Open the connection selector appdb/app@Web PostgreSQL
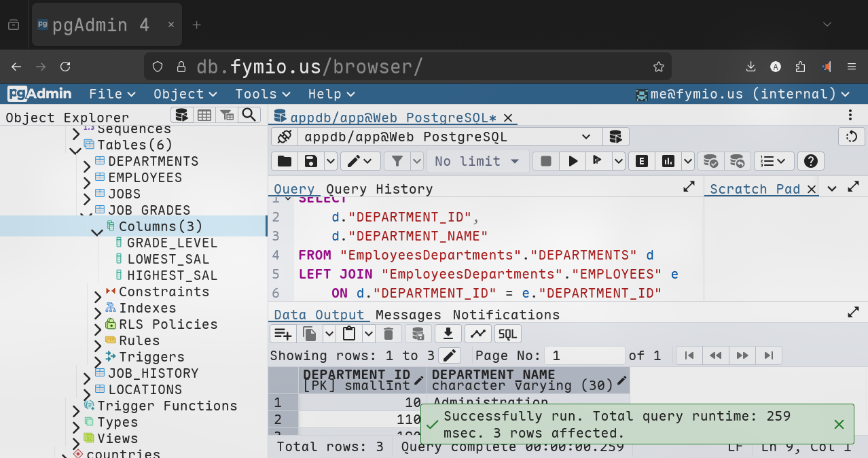Screen dimensions: 868x458 pyautogui.click(x=447, y=137)
